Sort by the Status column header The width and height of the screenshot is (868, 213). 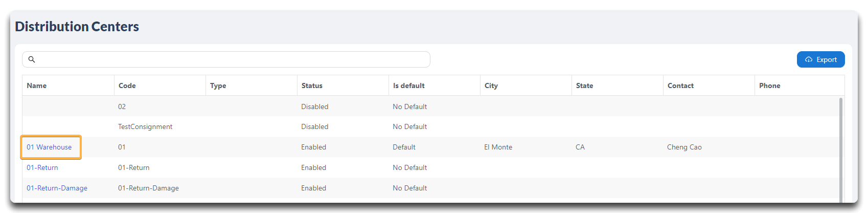click(312, 86)
